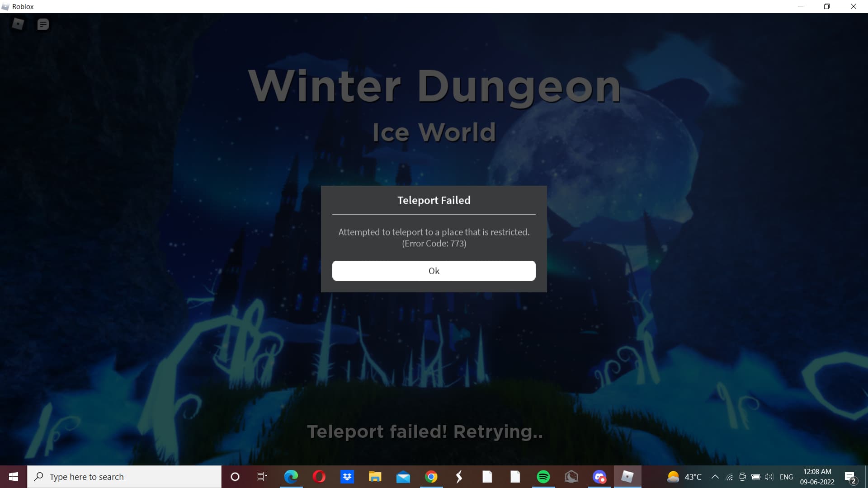868x488 pixels.
Task: Launch Opera browser from the taskbar
Action: coord(319,477)
